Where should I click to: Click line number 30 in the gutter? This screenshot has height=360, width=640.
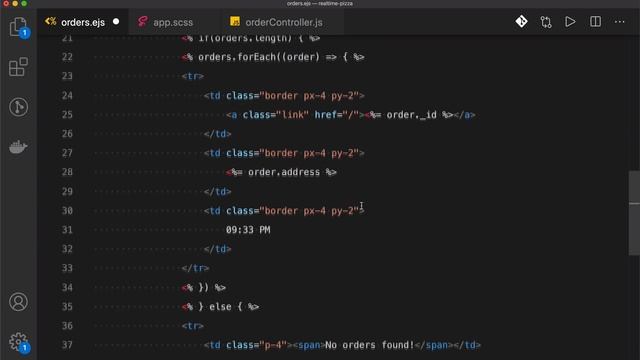pyautogui.click(x=67, y=211)
